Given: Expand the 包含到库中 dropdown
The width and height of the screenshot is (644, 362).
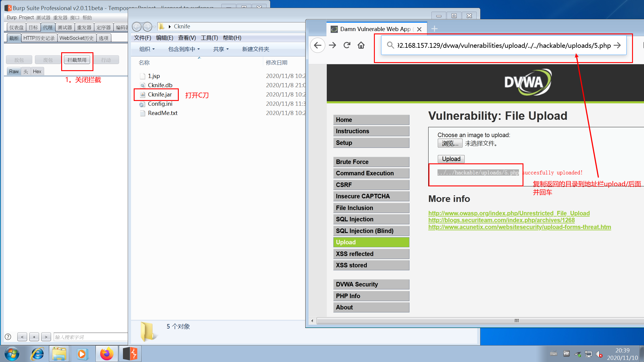Looking at the screenshot, I should 184,49.
